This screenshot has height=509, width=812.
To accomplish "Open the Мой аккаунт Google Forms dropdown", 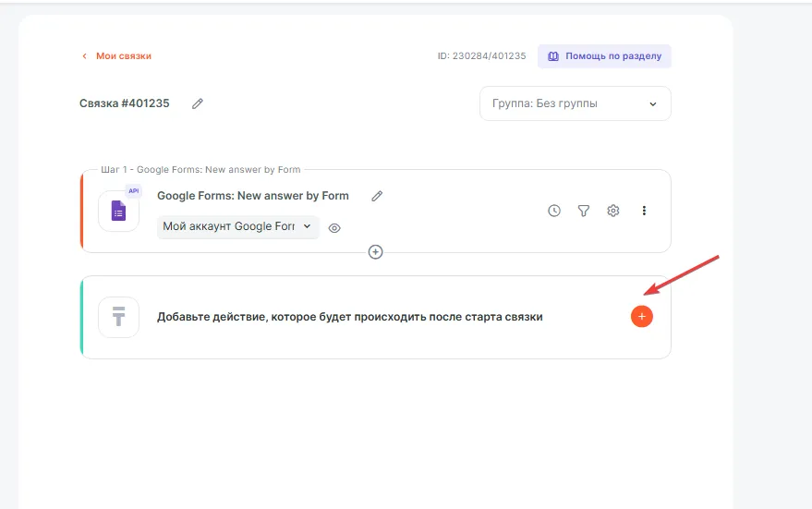I will pos(237,226).
